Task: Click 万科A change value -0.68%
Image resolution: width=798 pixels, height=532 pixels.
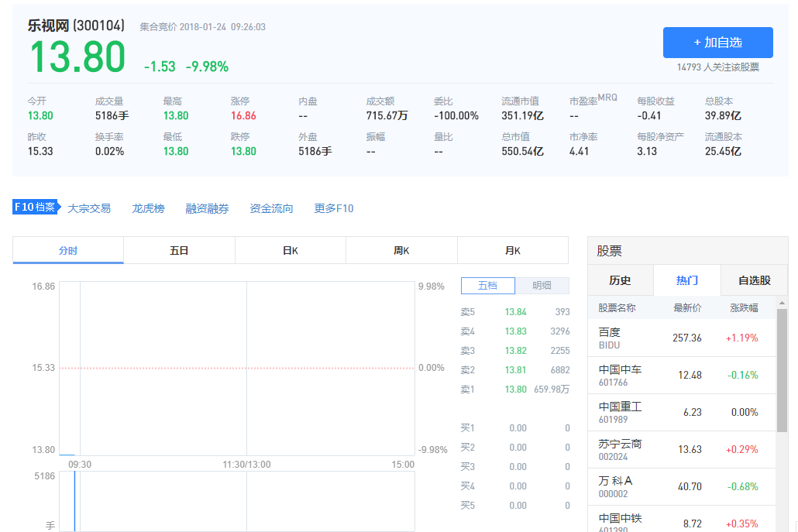Action: pyautogui.click(x=742, y=486)
